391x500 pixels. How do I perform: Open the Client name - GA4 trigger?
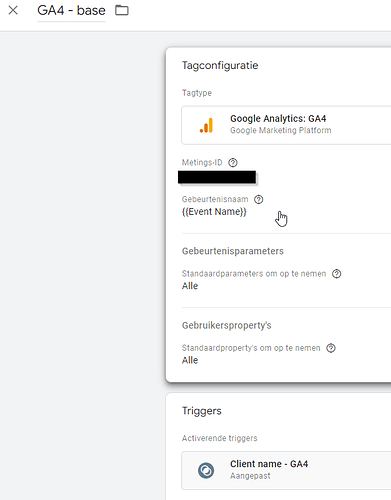286,470
